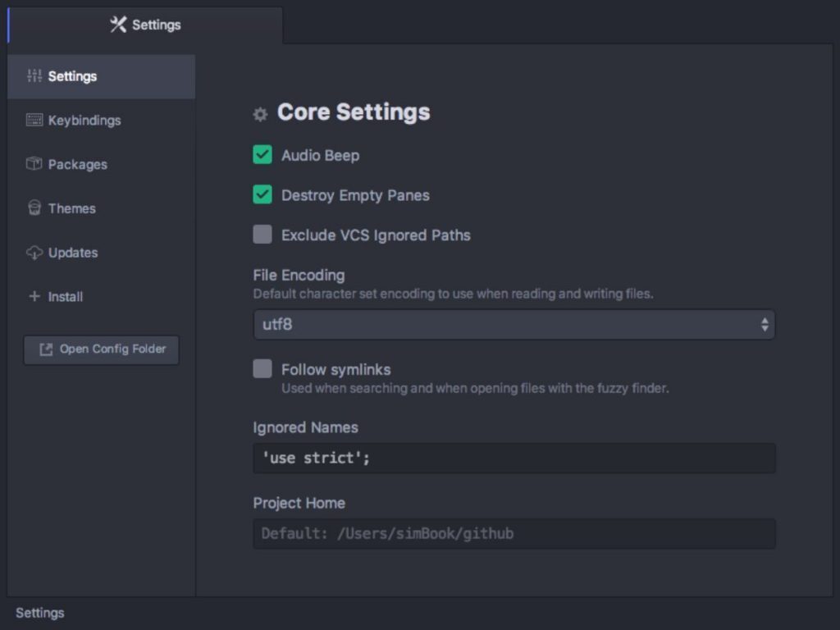Focus the Project Home input field
Screen dimensions: 840x630
coord(514,533)
